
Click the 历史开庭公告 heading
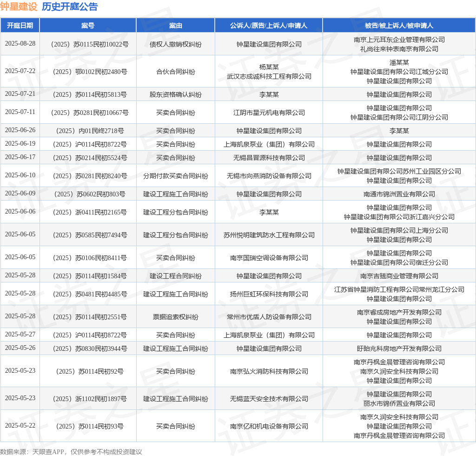[x=70, y=7]
